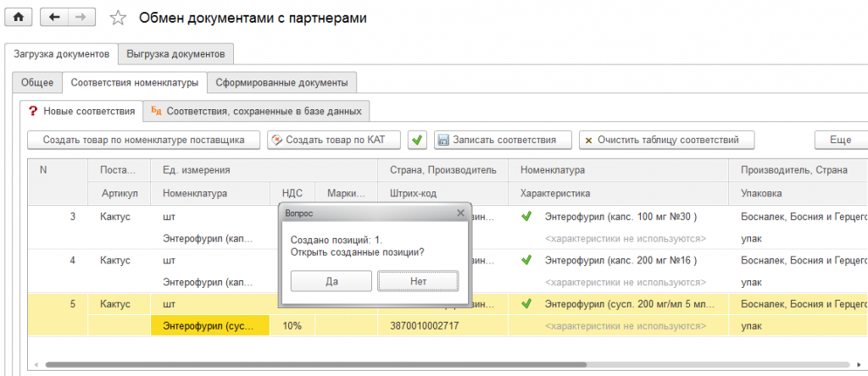Go to the home page icon

coord(19,17)
